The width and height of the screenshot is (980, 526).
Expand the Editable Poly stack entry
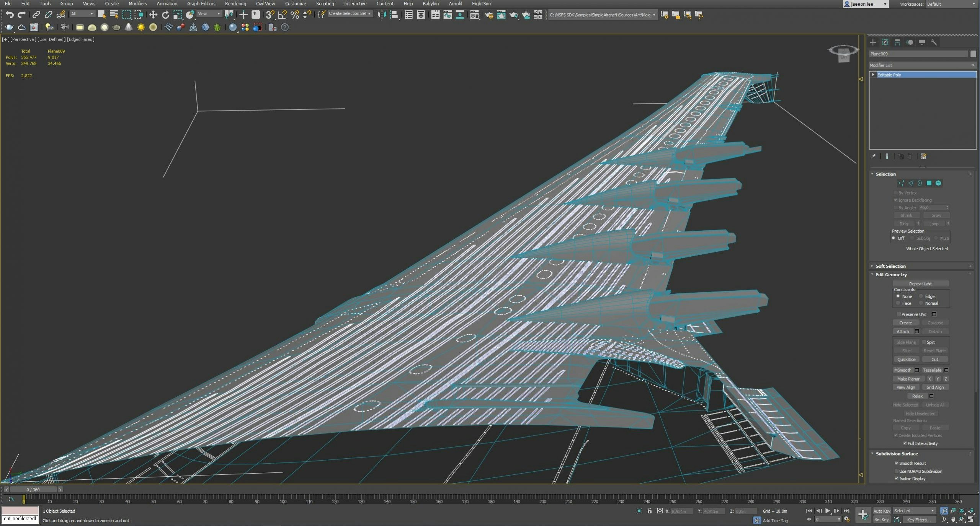click(x=873, y=75)
